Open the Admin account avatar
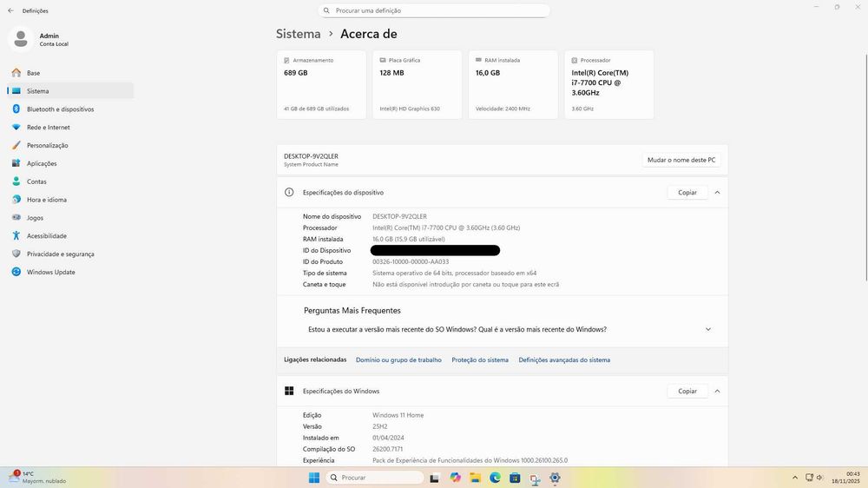This screenshot has width=868, height=488. pyautogui.click(x=21, y=39)
